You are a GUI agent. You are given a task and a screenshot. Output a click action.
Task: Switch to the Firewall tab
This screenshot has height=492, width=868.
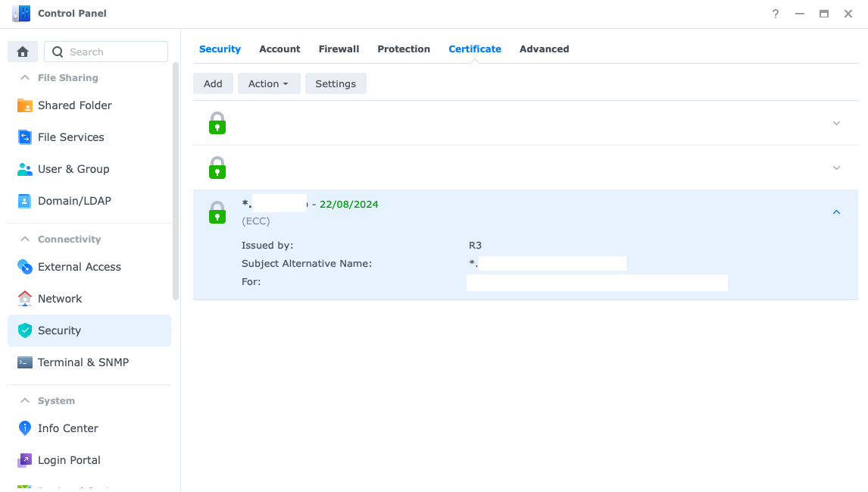click(x=339, y=49)
